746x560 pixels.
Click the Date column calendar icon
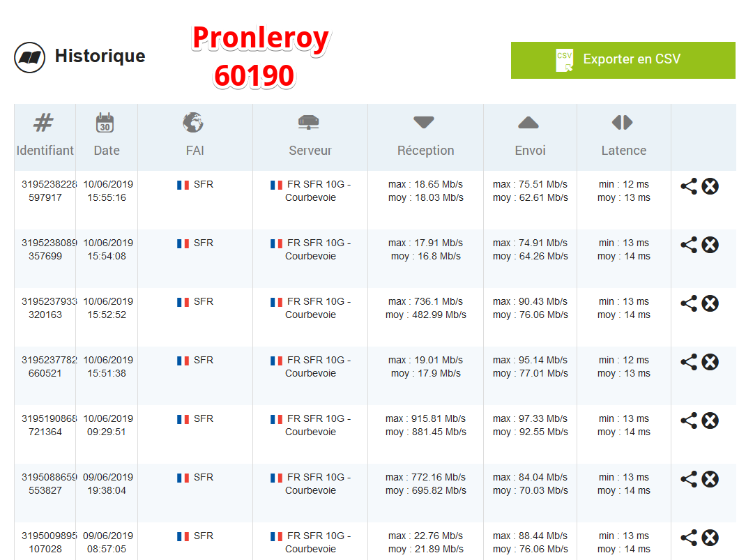pyautogui.click(x=105, y=123)
